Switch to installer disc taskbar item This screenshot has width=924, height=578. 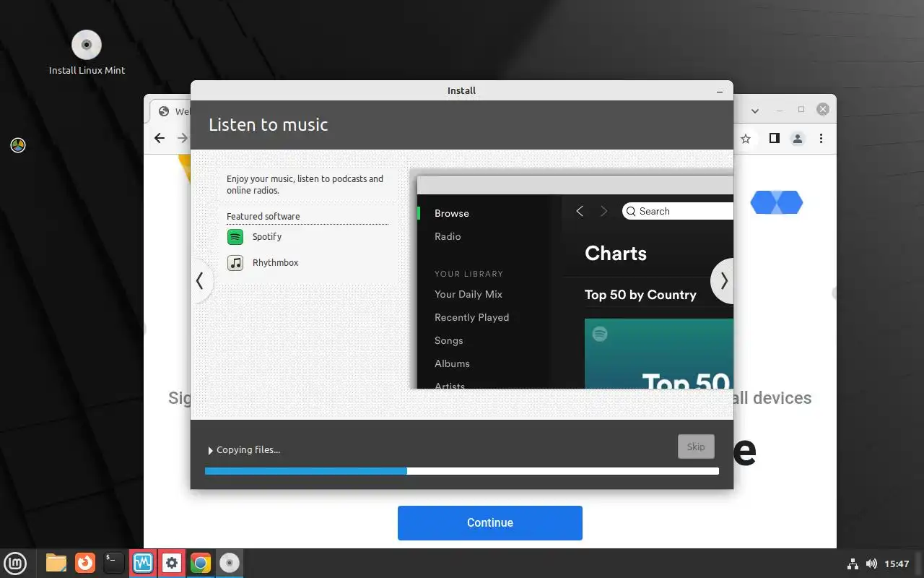230,563
